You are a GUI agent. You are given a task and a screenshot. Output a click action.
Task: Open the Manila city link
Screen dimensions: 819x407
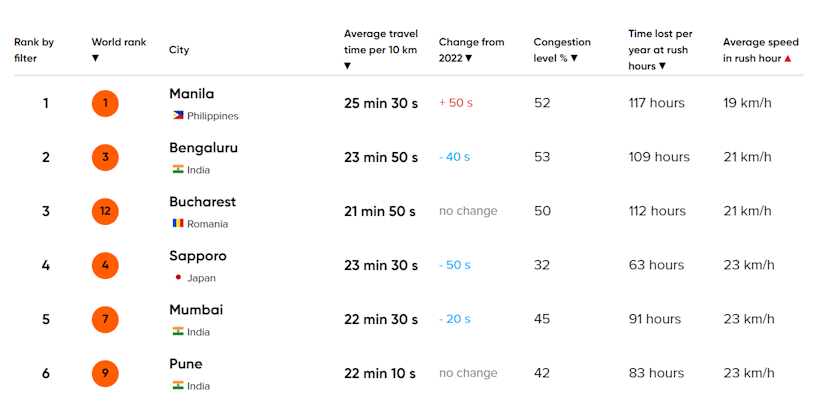pyautogui.click(x=192, y=94)
